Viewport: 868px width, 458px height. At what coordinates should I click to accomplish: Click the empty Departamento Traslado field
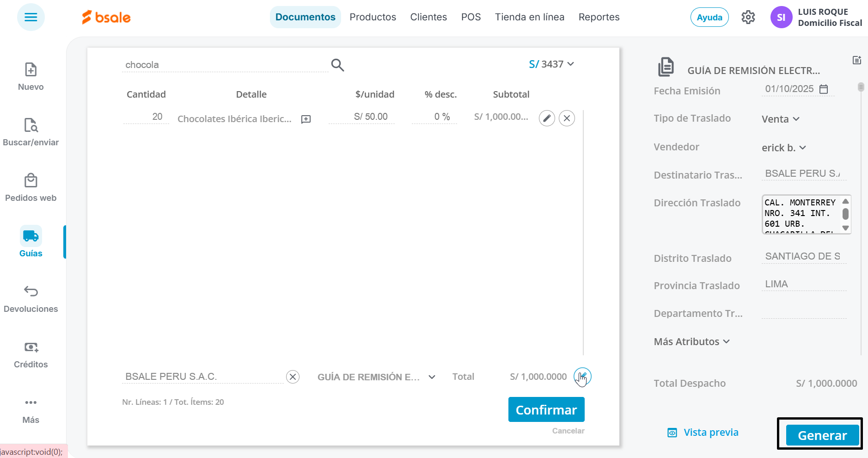click(804, 312)
